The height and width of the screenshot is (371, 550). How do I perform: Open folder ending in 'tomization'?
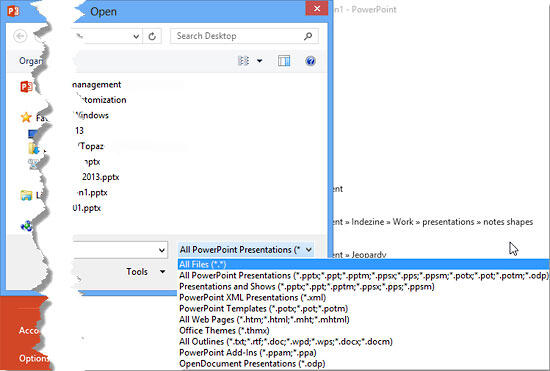(103, 100)
